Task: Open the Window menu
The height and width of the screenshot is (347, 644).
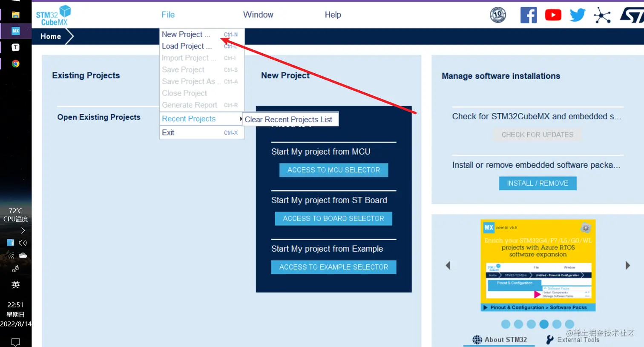Action: (x=258, y=14)
